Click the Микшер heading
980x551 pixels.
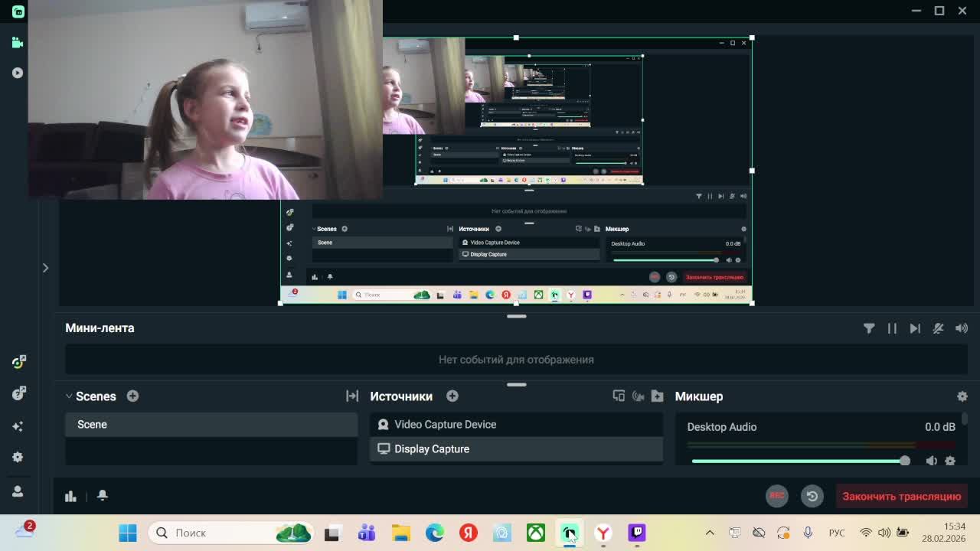pos(698,396)
